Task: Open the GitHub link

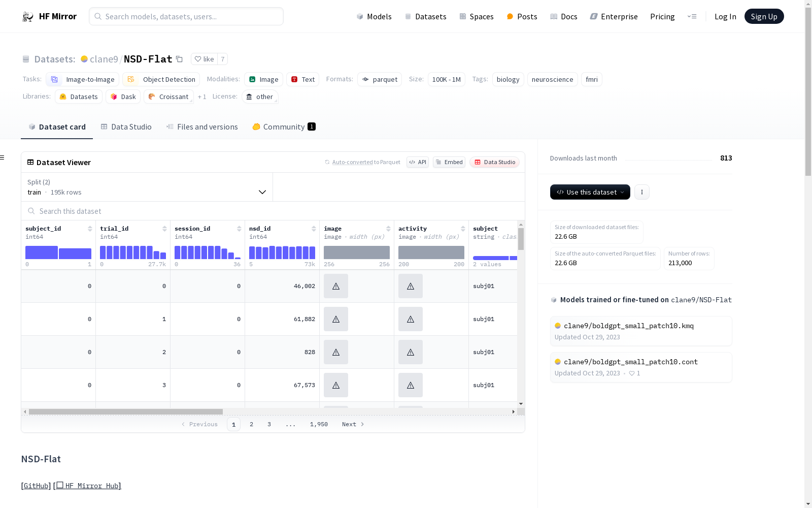Action: 36,486
